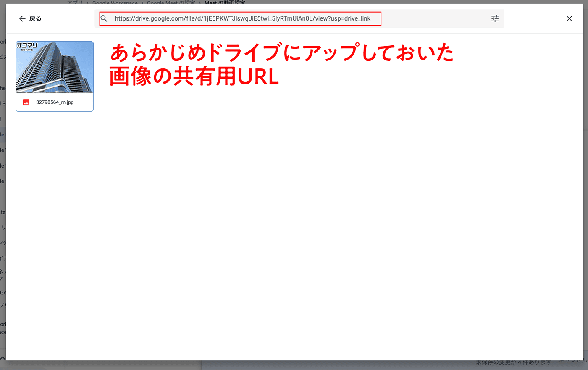This screenshot has height=370, width=588.
Task: Click the red image file-type icon
Action: [x=26, y=102]
